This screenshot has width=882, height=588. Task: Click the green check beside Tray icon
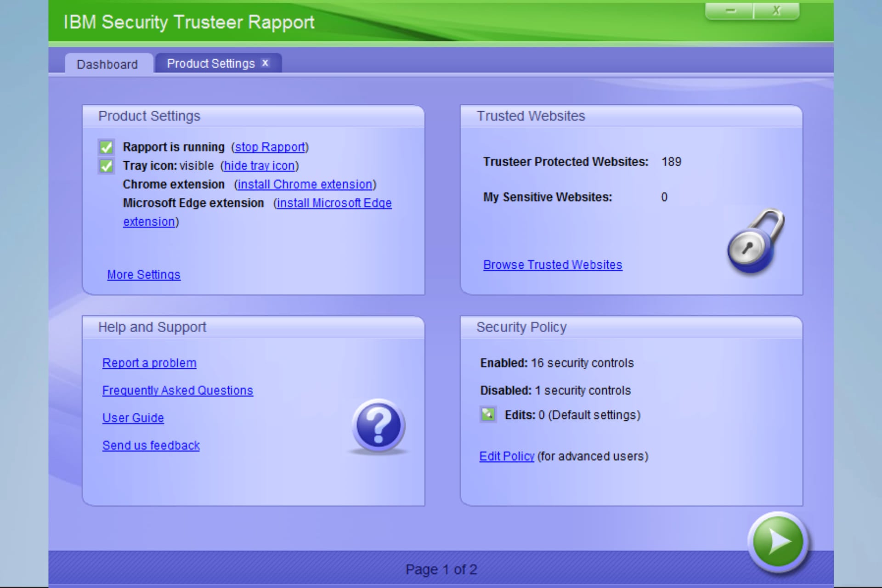[106, 166]
